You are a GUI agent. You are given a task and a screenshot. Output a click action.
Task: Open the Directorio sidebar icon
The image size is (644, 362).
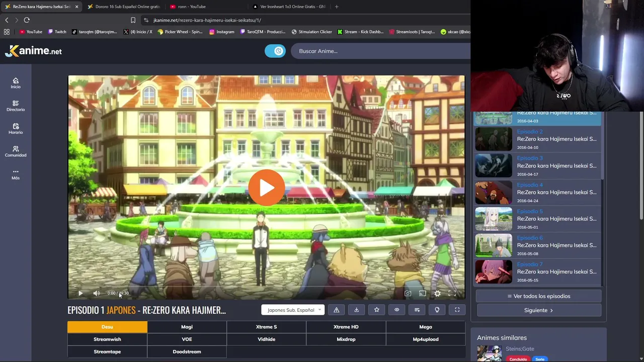tap(16, 106)
